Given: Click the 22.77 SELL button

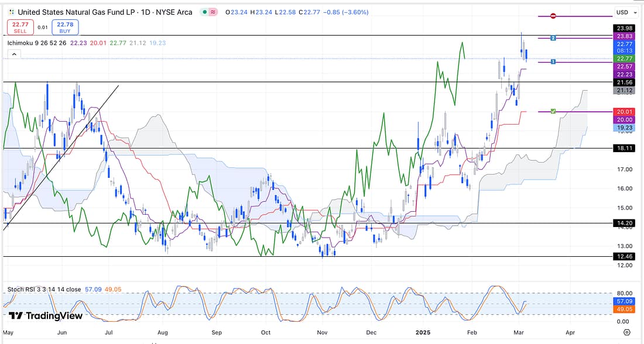Looking at the screenshot, I should tap(17, 27).
